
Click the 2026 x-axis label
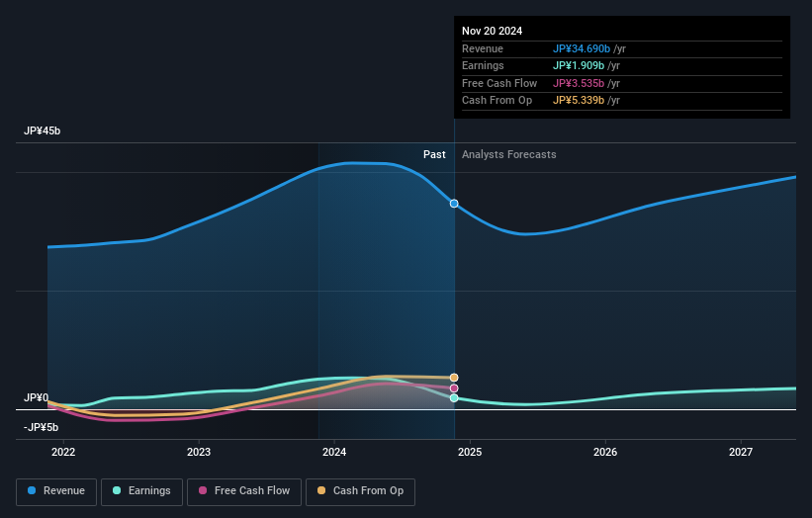coord(605,453)
